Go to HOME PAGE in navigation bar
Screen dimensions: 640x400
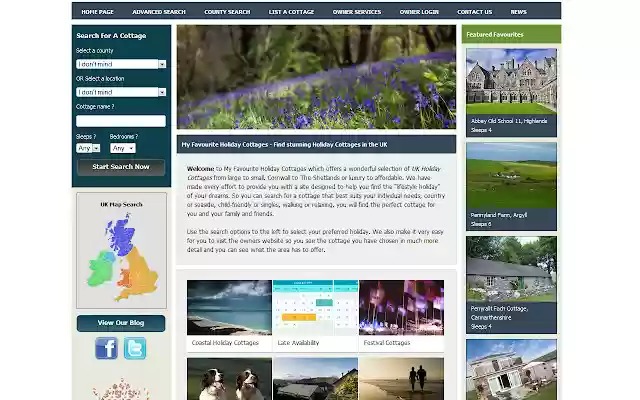pyautogui.click(x=98, y=12)
